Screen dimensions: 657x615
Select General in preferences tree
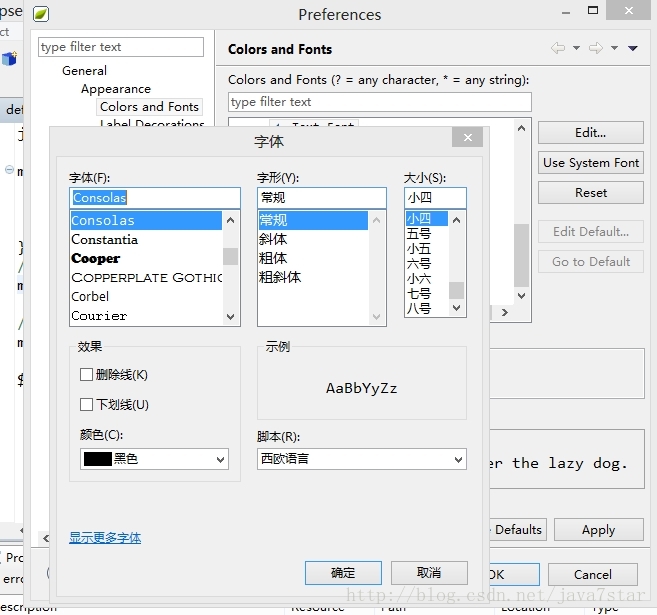tap(84, 70)
